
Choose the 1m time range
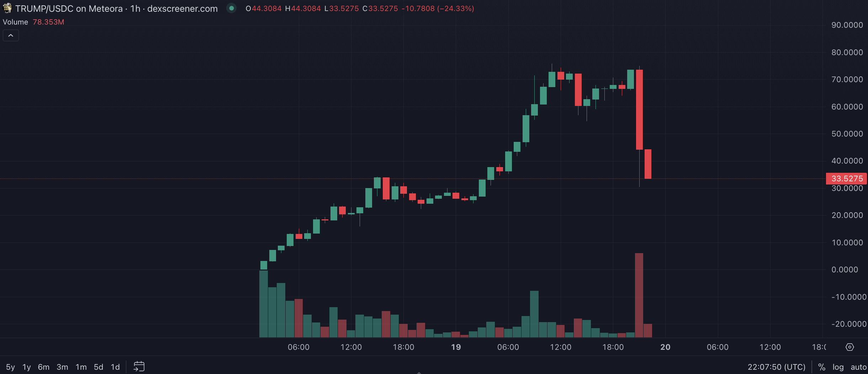point(81,367)
